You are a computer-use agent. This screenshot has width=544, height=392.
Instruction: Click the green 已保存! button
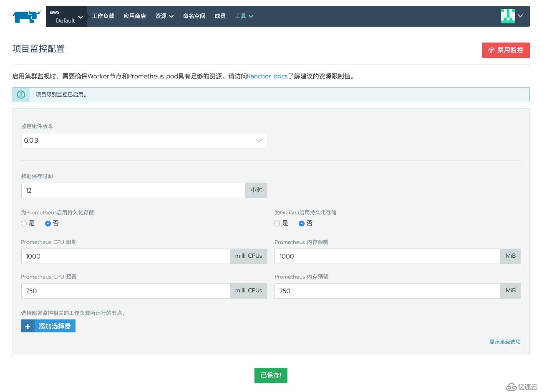click(271, 375)
